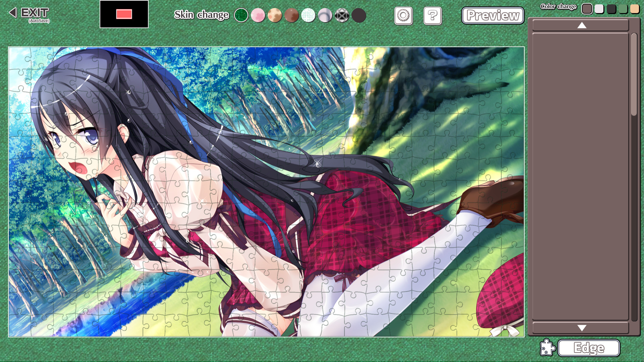Pick the tan swatch under Color change

(635, 9)
